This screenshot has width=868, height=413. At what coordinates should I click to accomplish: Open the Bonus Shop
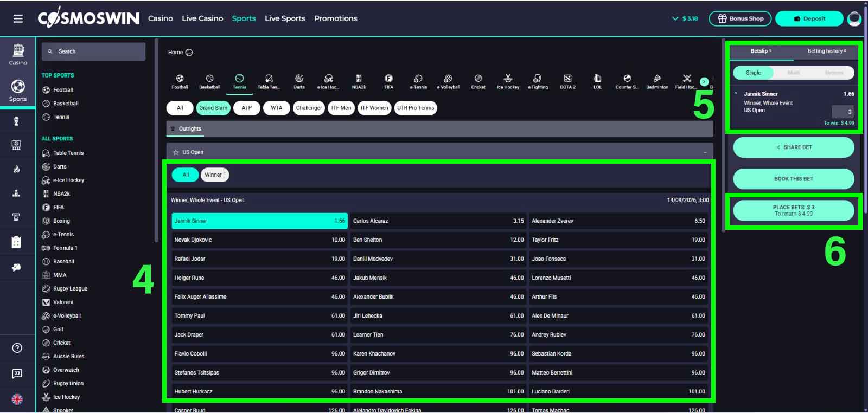coord(740,18)
